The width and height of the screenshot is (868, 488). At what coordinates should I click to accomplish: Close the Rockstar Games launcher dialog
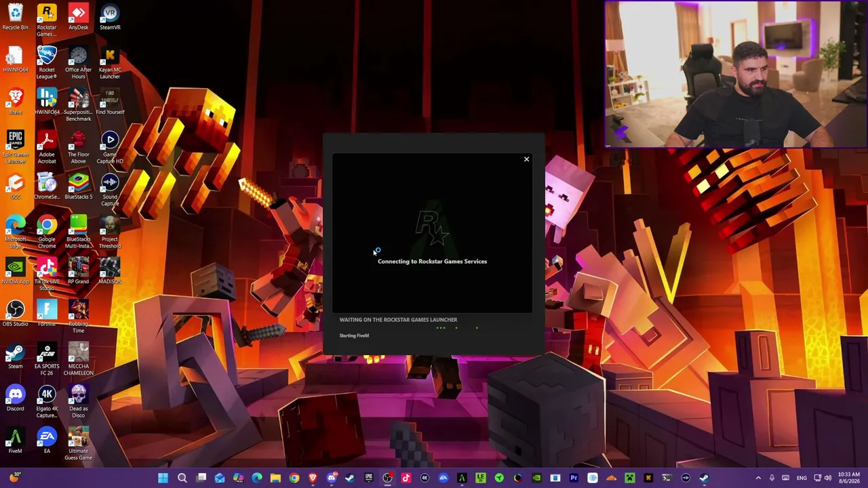click(526, 159)
